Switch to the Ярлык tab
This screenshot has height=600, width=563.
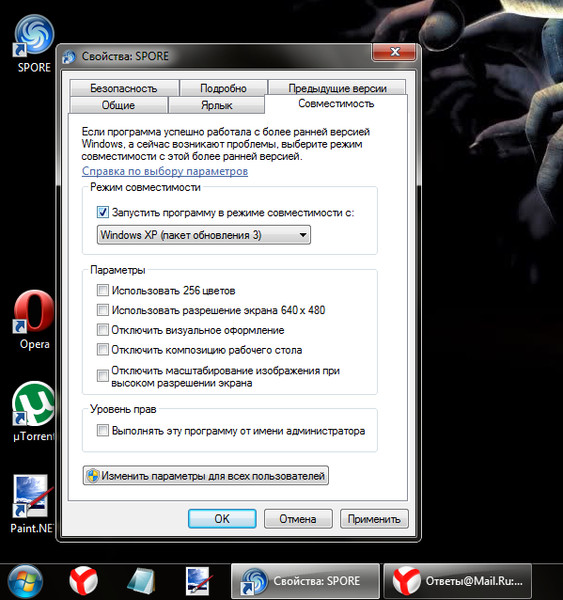point(216,105)
